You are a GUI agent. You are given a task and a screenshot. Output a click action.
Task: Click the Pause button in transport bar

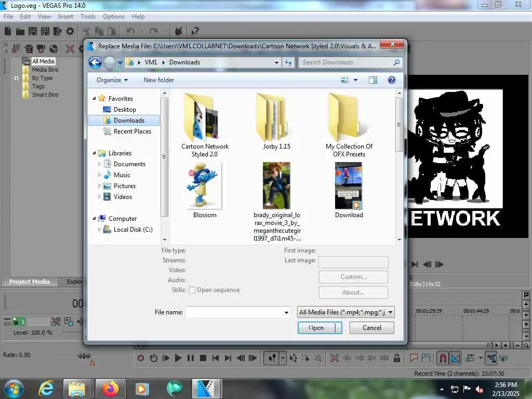click(191, 358)
